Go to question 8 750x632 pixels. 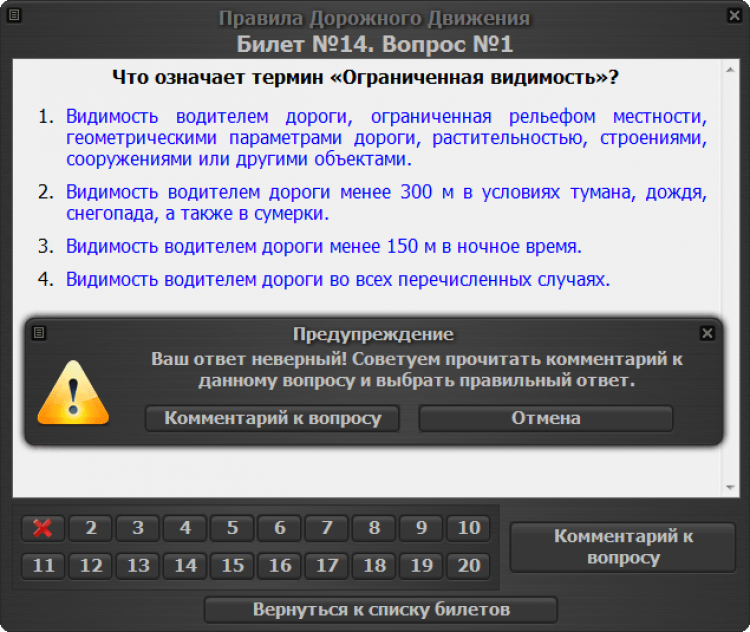(x=374, y=528)
